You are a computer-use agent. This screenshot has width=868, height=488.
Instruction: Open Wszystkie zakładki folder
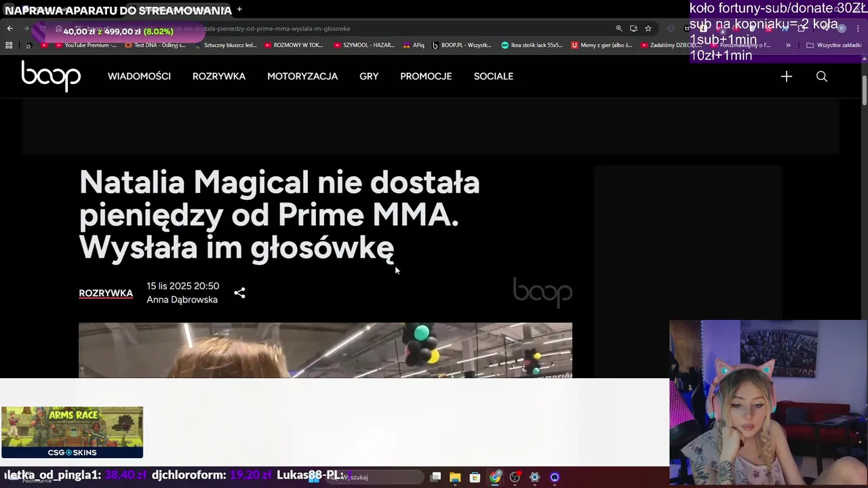pyautogui.click(x=833, y=45)
